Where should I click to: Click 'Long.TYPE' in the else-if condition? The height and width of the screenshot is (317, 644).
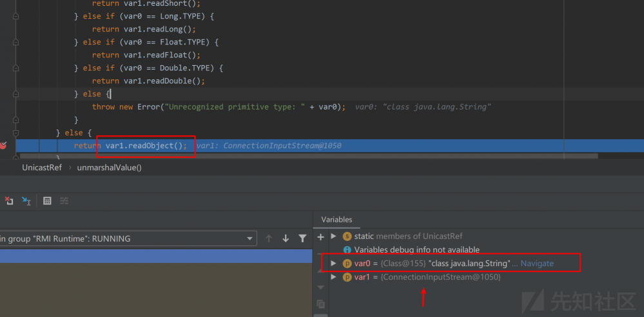(182, 16)
